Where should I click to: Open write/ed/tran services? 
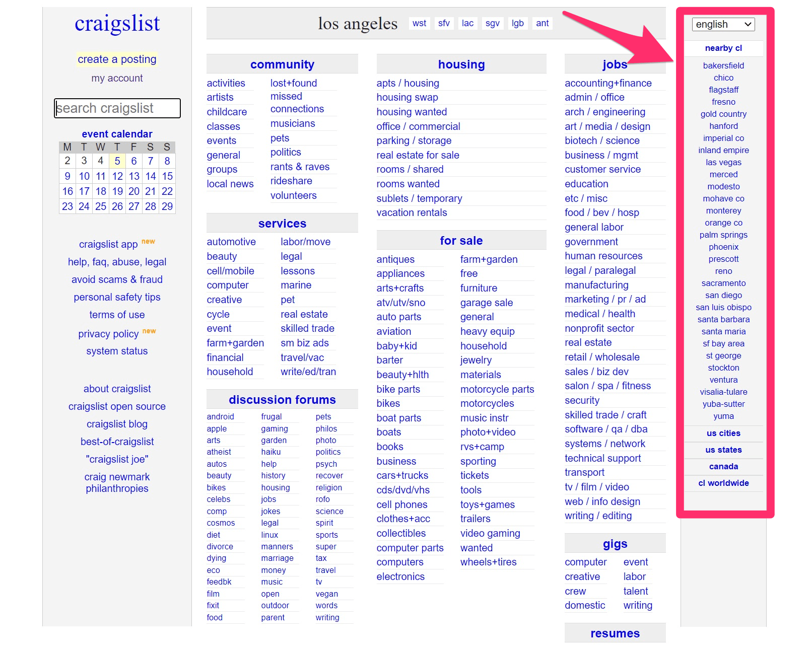coord(308,372)
